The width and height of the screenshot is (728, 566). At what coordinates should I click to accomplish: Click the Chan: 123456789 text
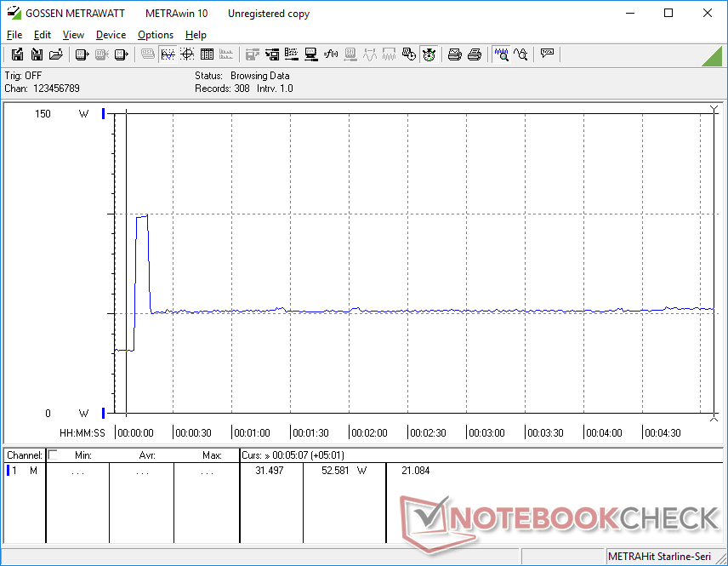(x=43, y=89)
